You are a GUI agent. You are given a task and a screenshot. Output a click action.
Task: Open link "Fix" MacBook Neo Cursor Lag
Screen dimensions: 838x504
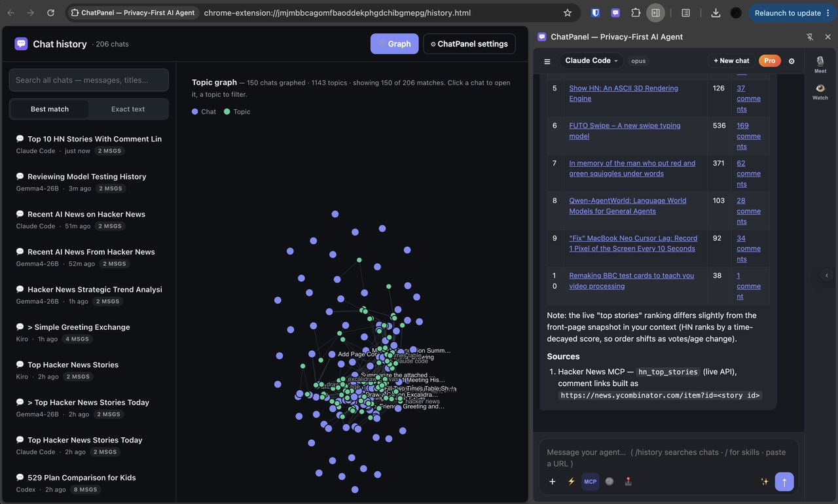(x=633, y=243)
